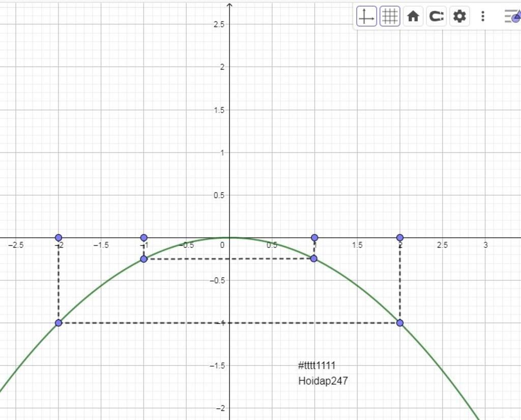
Task: Select the parabola point at x = -1
Action: pyautogui.click(x=144, y=259)
